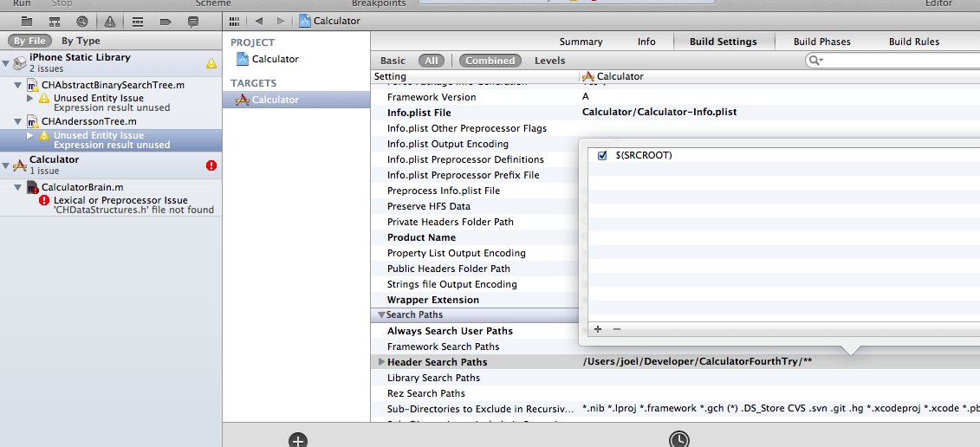Click the Setting column header
This screenshot has width=980, height=447.
click(x=389, y=76)
